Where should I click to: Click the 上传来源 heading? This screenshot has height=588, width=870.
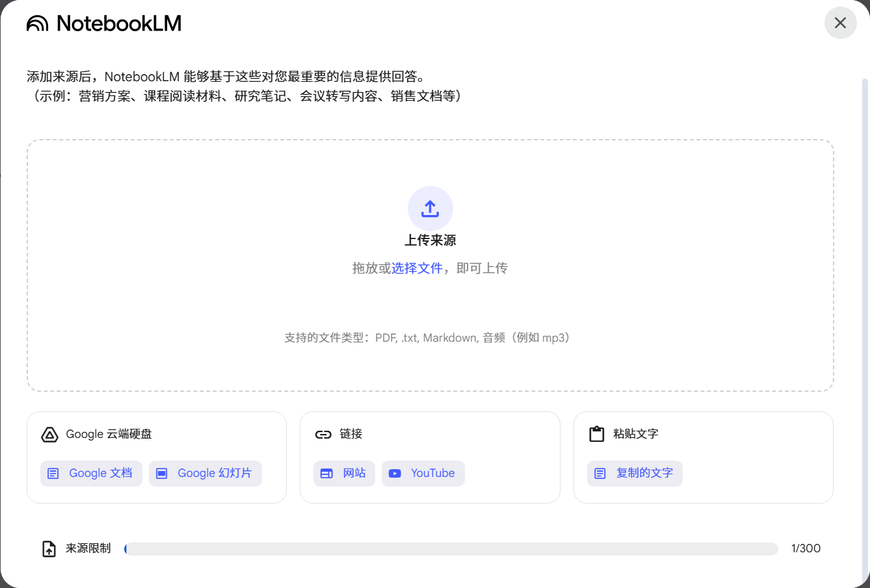point(430,240)
